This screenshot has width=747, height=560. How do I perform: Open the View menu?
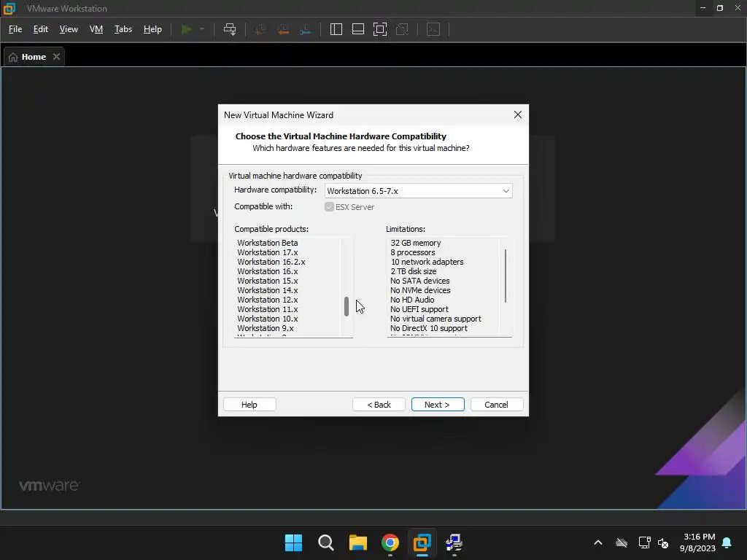coord(69,29)
